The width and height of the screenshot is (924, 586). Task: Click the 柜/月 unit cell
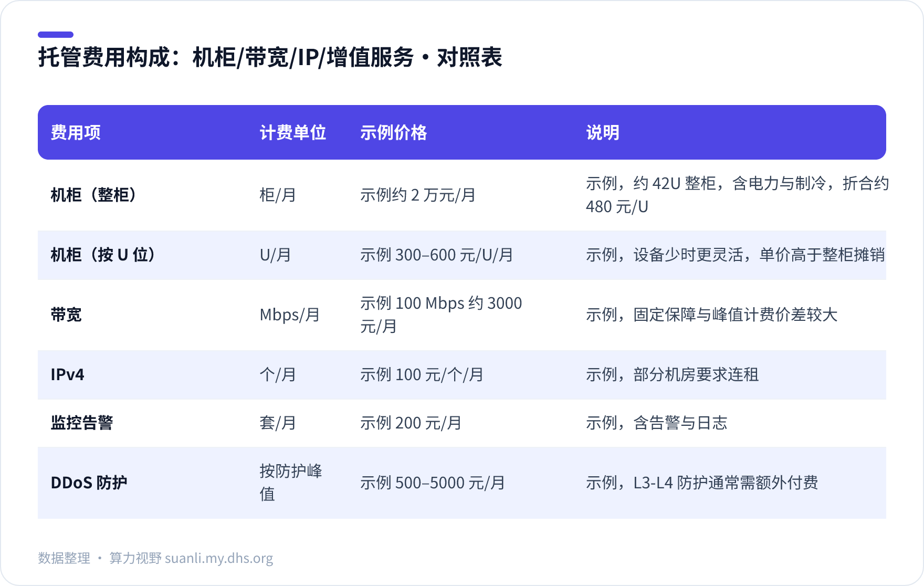point(278,195)
